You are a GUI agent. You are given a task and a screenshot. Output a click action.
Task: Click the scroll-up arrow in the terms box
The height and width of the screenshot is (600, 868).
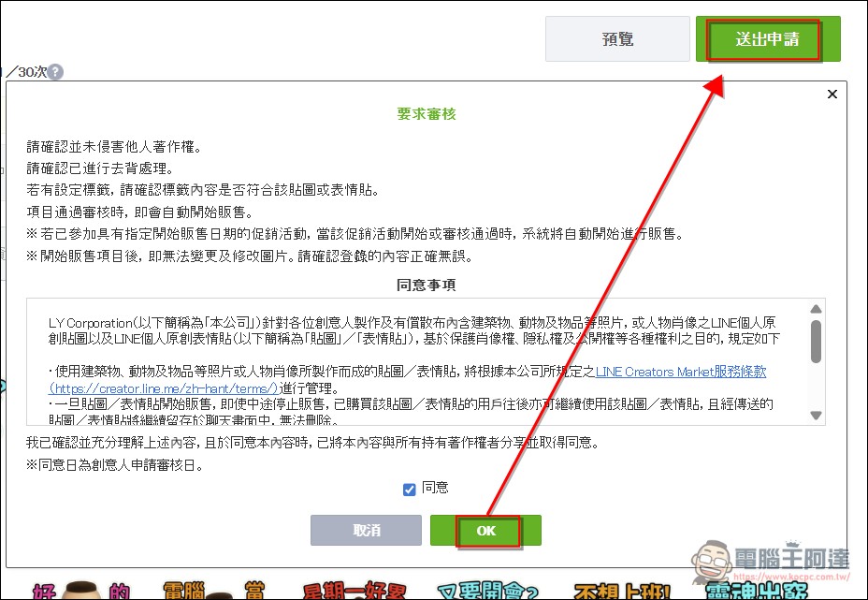pos(815,307)
